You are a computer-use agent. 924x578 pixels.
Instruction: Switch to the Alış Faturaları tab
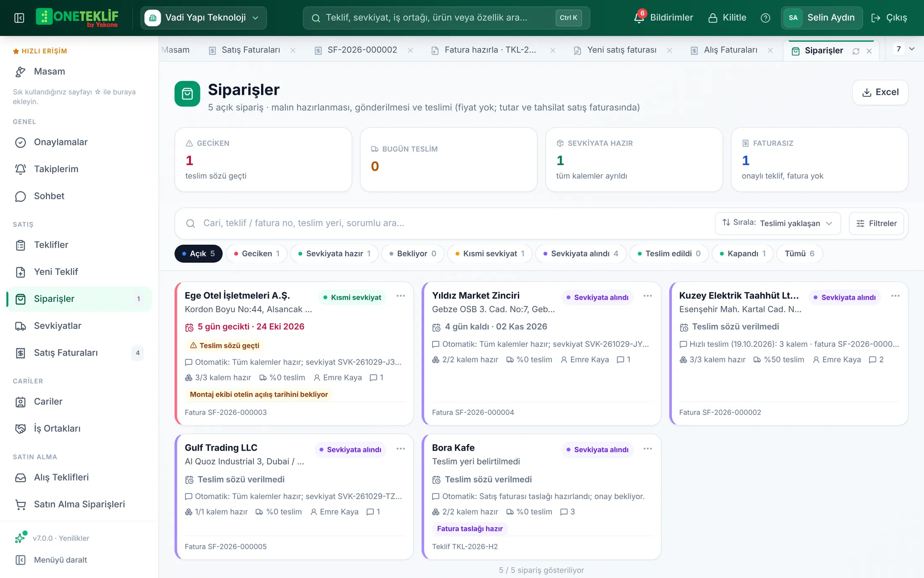[x=730, y=50]
